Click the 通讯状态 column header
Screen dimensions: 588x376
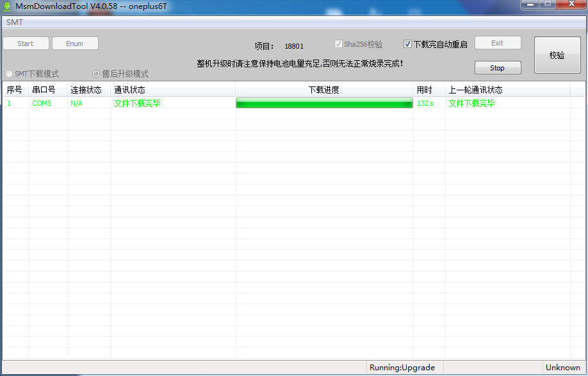[x=173, y=90]
